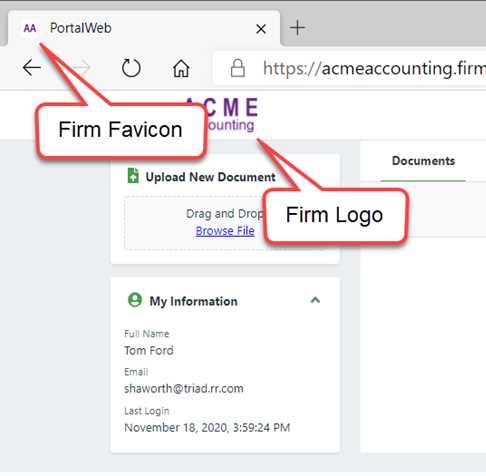The height and width of the screenshot is (476, 486).
Task: Reload the current page
Action: point(131,68)
